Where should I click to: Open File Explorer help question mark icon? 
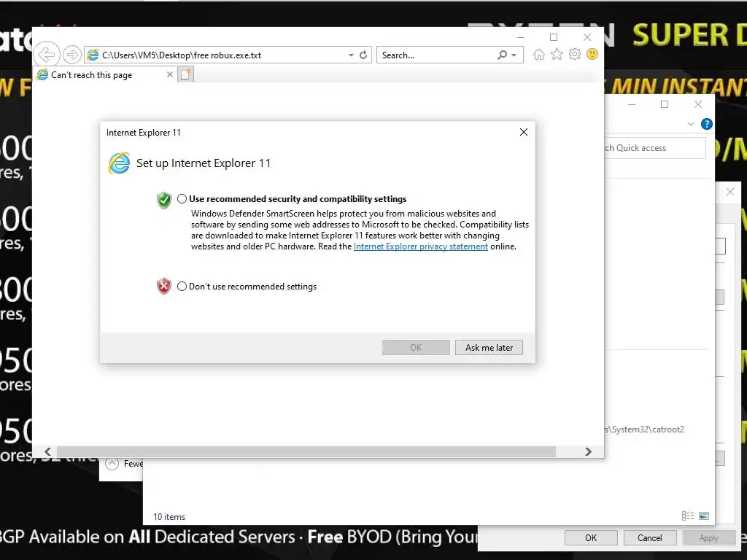coord(706,124)
